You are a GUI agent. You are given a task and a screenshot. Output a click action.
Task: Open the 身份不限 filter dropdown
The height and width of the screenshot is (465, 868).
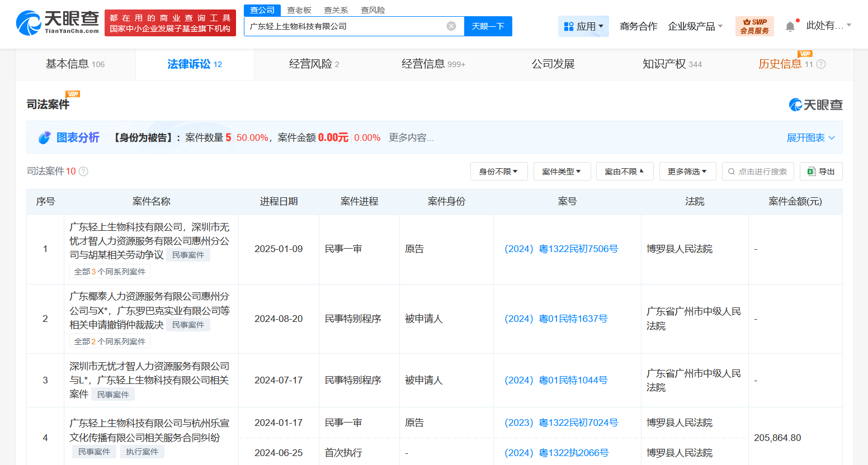498,171
